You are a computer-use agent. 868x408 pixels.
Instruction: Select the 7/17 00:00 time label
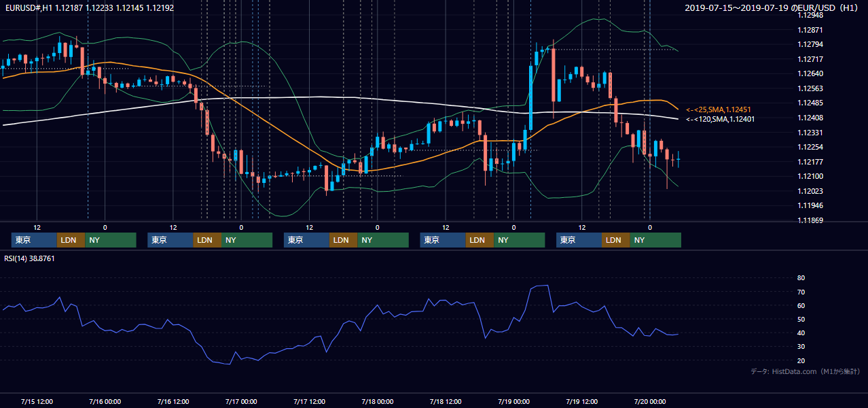(241, 401)
